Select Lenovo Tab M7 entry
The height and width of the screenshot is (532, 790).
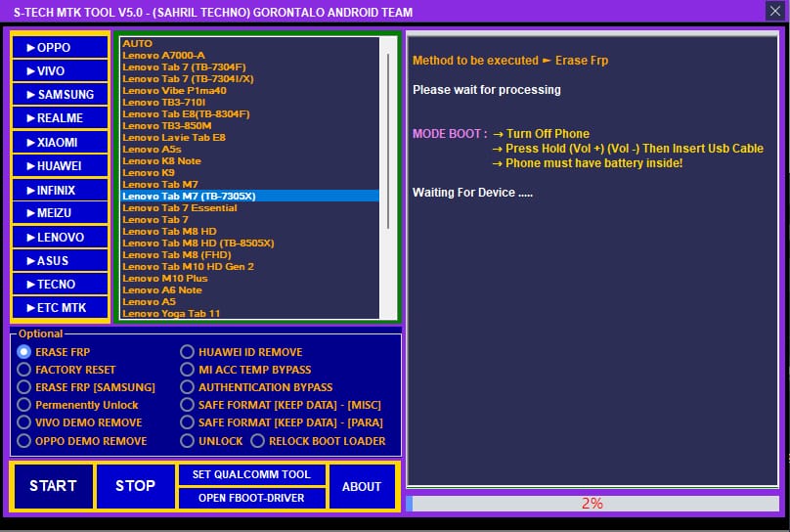coord(250,185)
